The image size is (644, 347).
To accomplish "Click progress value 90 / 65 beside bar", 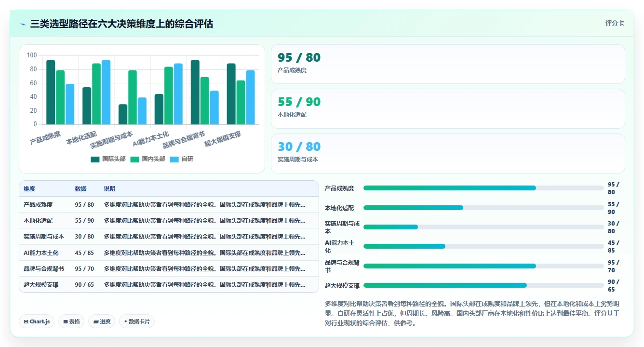I will tap(614, 286).
